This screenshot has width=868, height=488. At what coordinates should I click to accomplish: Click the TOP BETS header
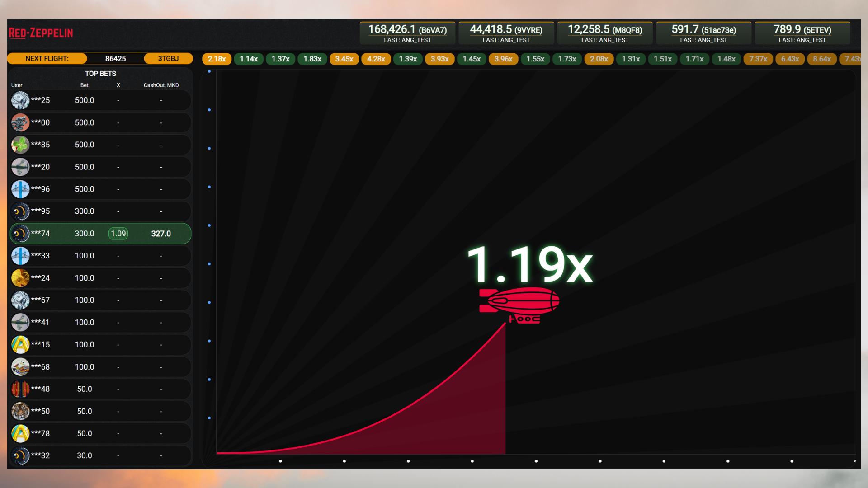(x=100, y=74)
